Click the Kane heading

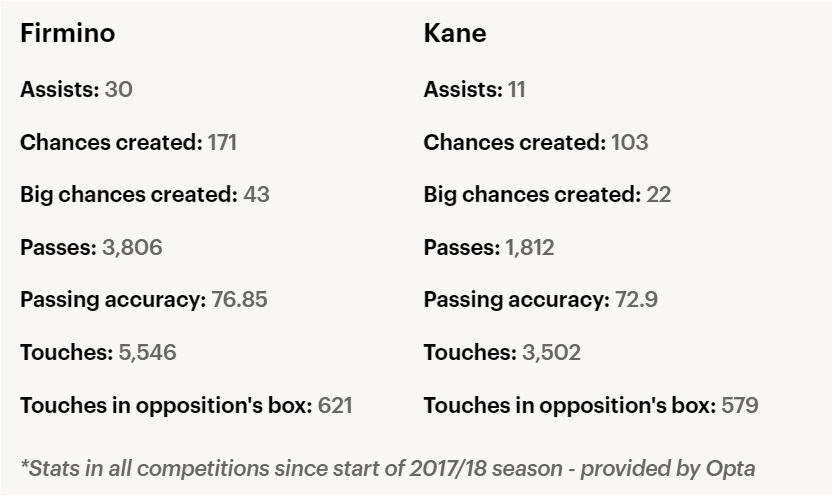point(455,33)
